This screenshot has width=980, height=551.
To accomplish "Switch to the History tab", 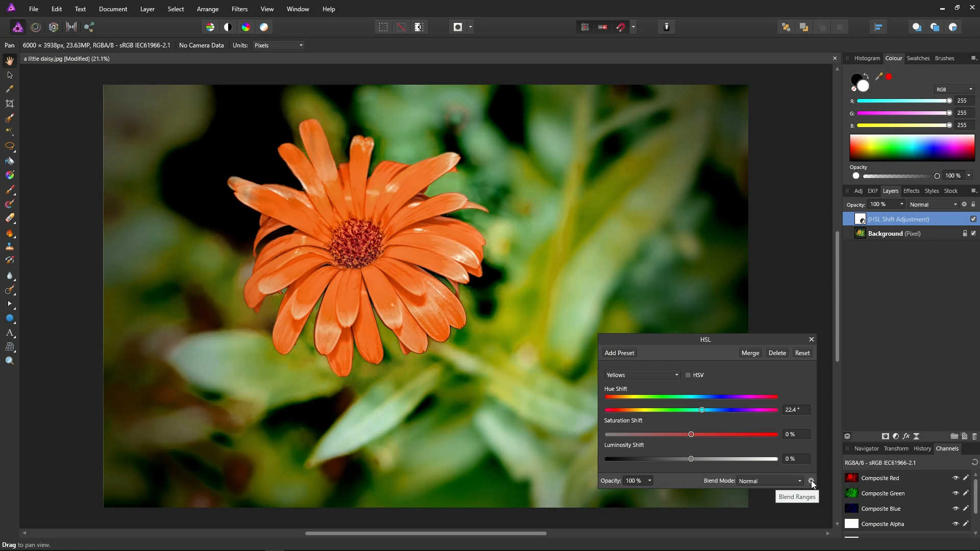I will click(922, 448).
